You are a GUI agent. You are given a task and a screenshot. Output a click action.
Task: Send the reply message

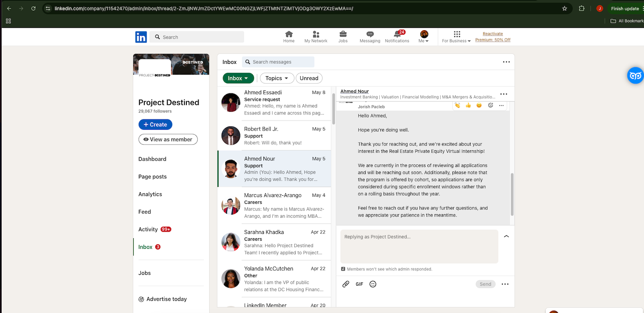click(485, 284)
